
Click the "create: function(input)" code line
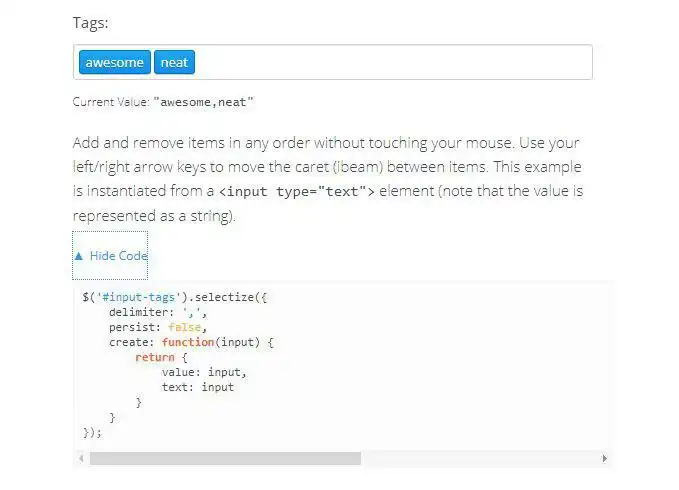pos(191,342)
